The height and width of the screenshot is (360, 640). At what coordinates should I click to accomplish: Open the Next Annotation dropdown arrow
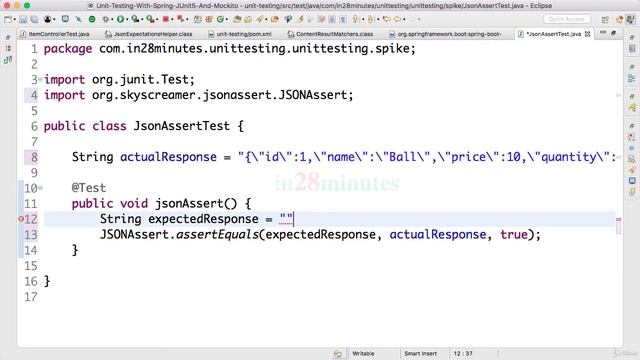click(363, 20)
